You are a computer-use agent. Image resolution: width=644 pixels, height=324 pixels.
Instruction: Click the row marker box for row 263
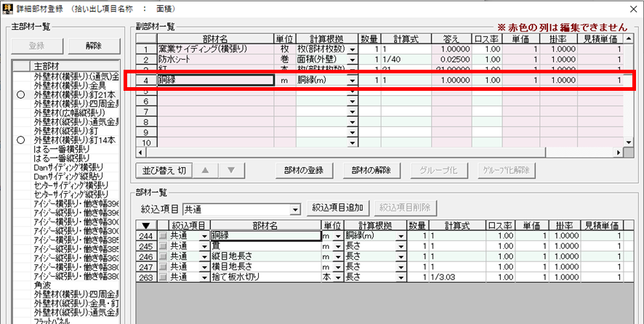tap(163, 277)
